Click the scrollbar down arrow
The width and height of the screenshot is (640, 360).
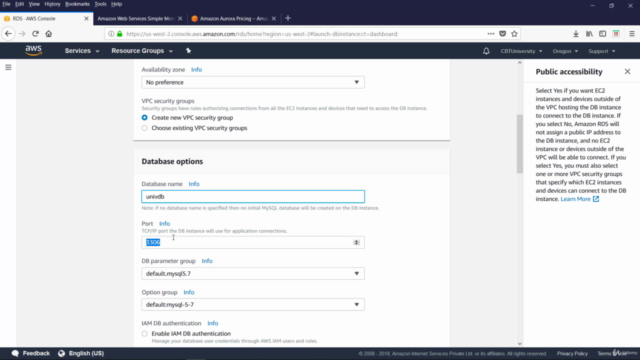pyautogui.click(x=520, y=344)
